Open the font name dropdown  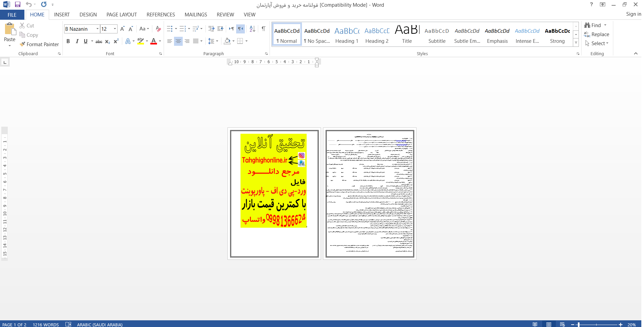(98, 29)
